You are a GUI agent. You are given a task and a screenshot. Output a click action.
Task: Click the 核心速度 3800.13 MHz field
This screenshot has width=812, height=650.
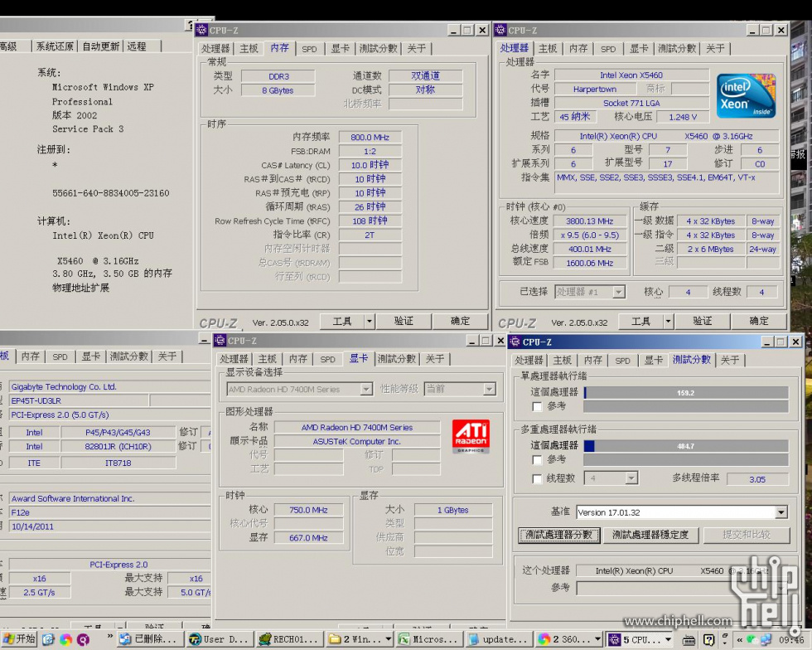589,221
